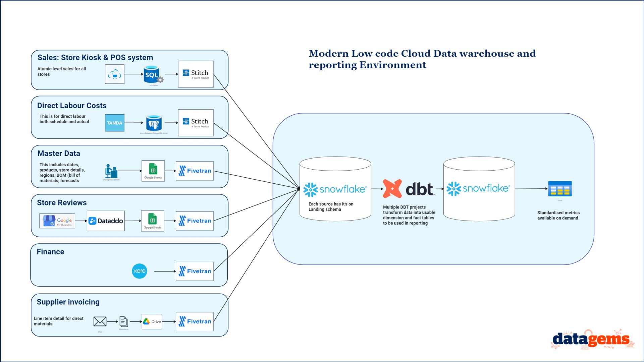Viewport: 644px width, 362px height.
Task: Select the Dataddo logo box
Action: [106, 221]
